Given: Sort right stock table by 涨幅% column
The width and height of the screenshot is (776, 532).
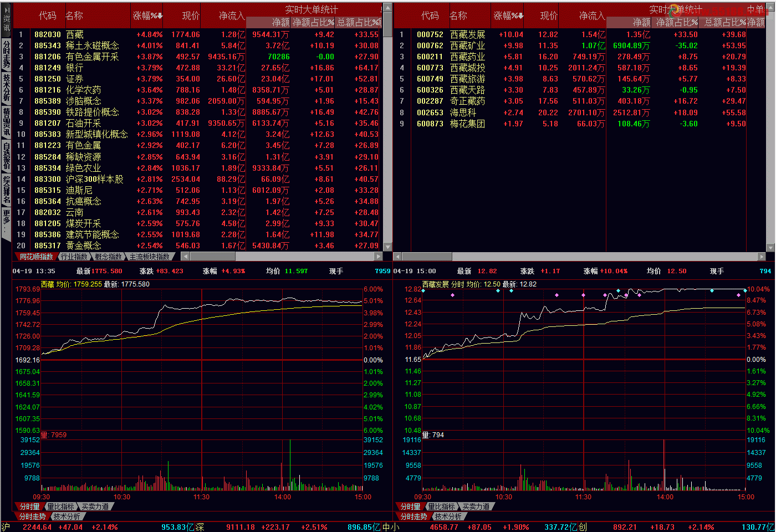Looking at the screenshot, I should pos(508,16).
